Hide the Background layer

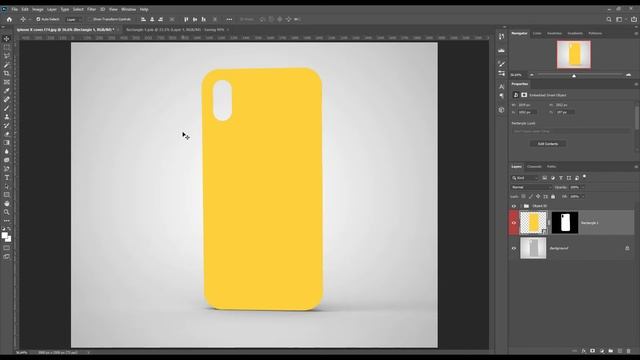coord(514,248)
